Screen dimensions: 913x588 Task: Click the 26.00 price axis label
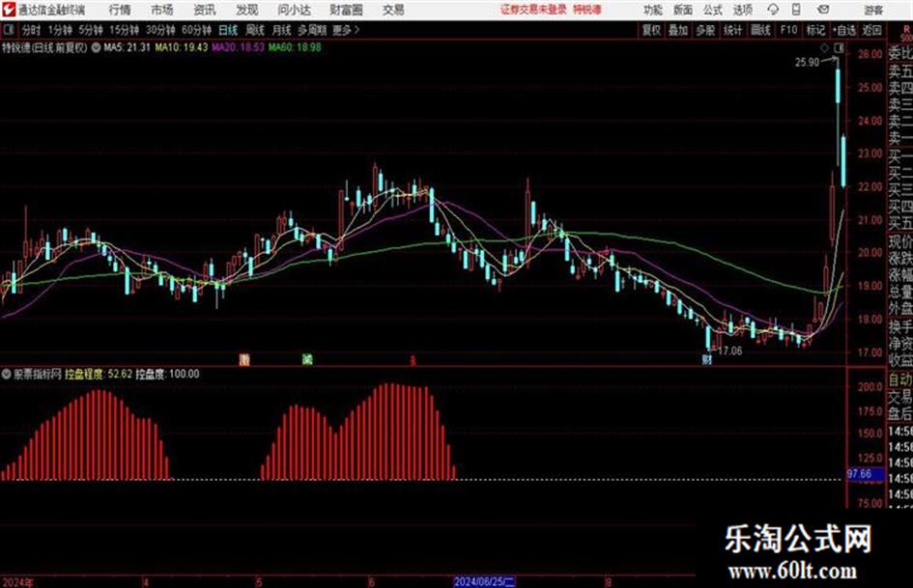[x=870, y=54]
